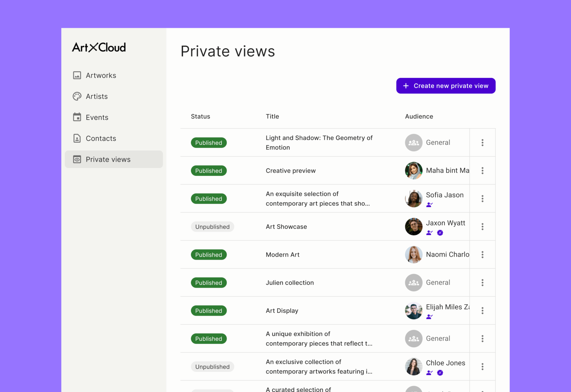Click the General audience icon for Julien collection

pos(414,283)
